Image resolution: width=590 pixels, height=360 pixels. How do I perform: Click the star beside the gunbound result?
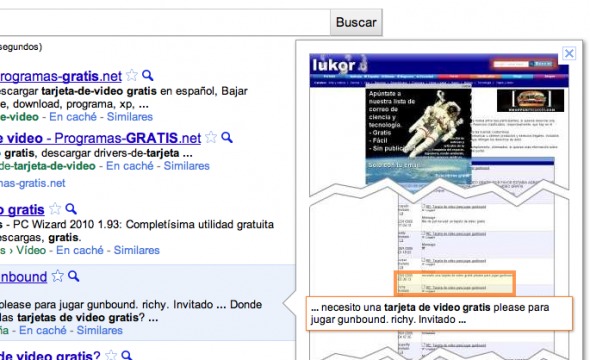click(58, 276)
